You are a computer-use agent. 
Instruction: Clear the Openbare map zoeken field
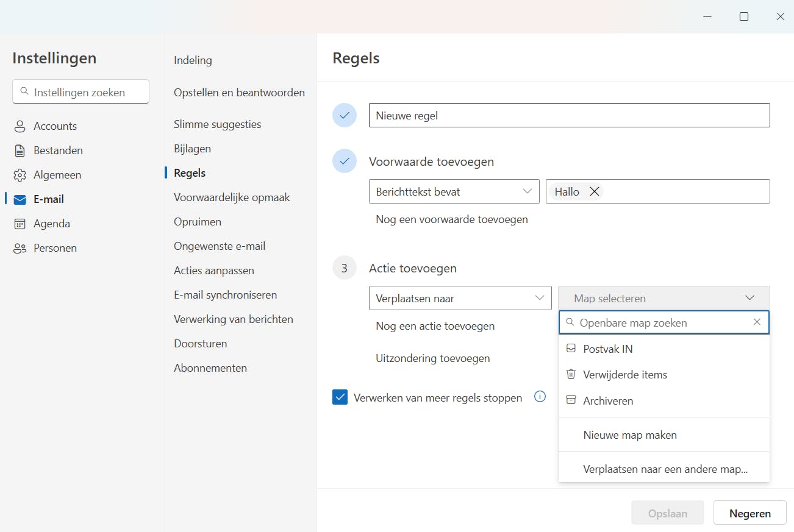757,322
